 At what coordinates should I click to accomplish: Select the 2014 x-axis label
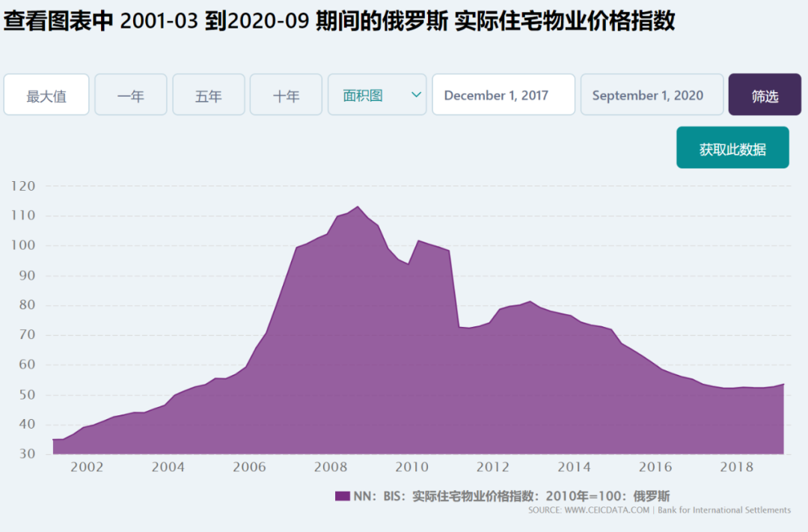(x=574, y=467)
